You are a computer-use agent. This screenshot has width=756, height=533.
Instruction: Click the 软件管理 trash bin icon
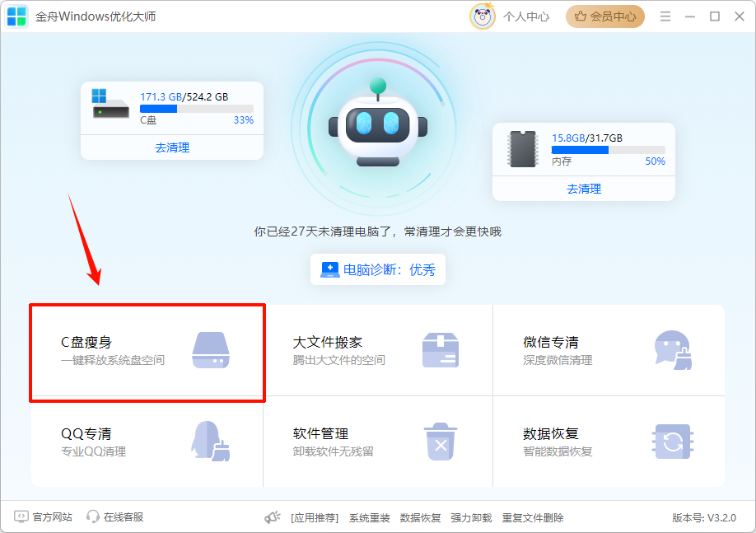coord(441,442)
